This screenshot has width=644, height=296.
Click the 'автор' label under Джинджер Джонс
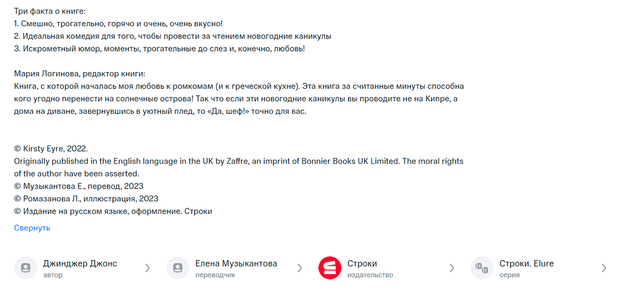53,275
